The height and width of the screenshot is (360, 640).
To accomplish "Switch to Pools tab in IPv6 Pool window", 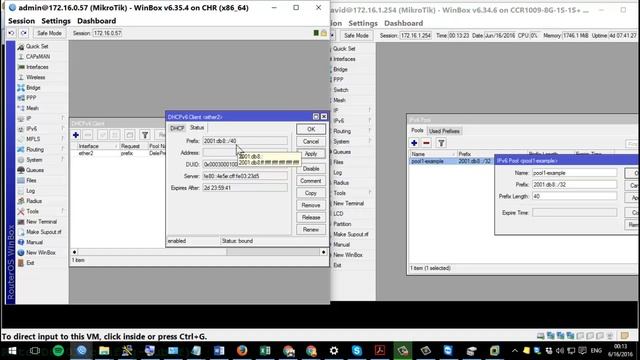I will [x=417, y=131].
